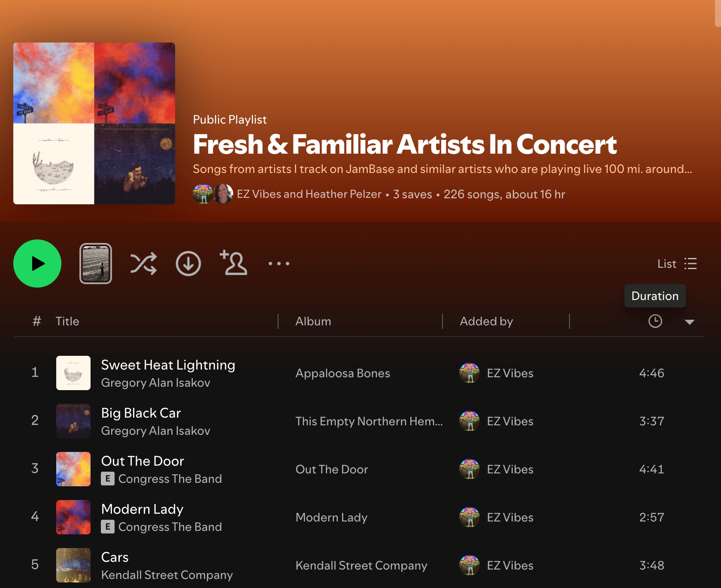This screenshot has height=588, width=721.
Task: Click the Public Playlist label
Action: pos(230,120)
